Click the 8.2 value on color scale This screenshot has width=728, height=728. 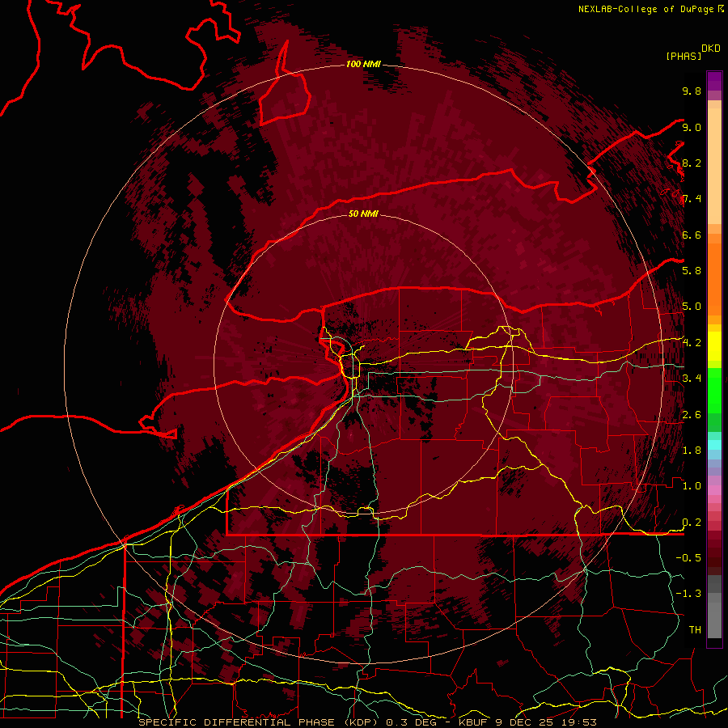click(x=692, y=163)
